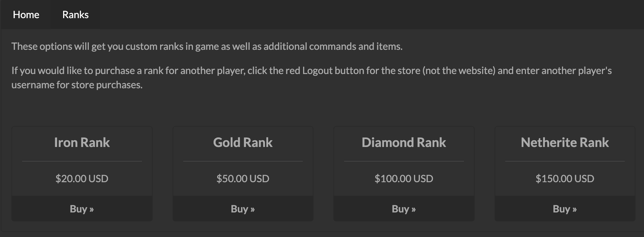Image resolution: width=644 pixels, height=237 pixels.
Task: Click the paragraph about purchasing for another player
Action: (x=312, y=78)
